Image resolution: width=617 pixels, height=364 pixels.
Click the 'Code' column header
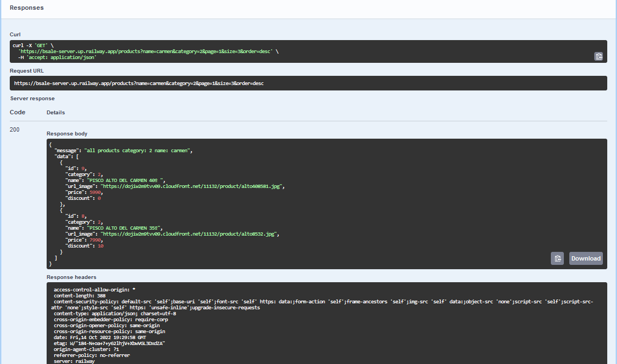point(17,113)
